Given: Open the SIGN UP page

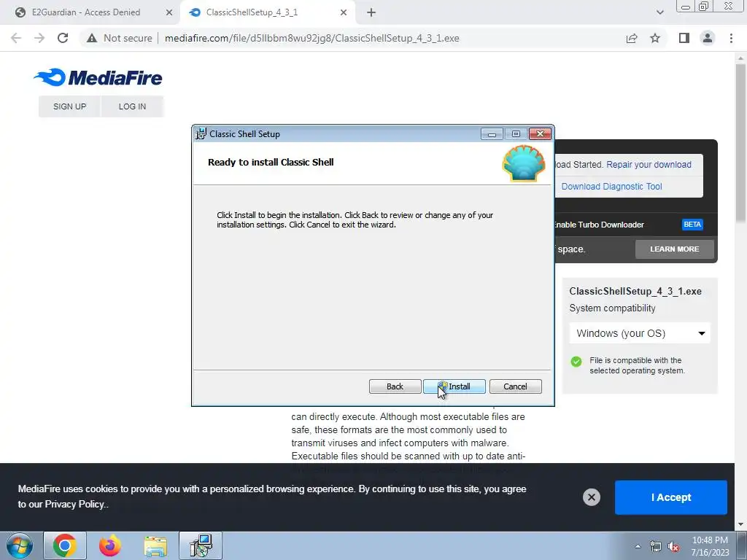Looking at the screenshot, I should (69, 106).
